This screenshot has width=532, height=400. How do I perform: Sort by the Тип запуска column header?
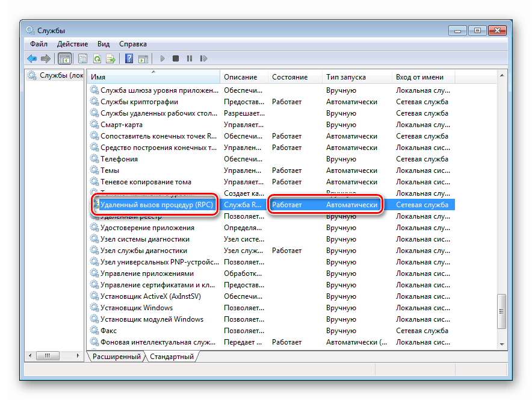point(357,77)
